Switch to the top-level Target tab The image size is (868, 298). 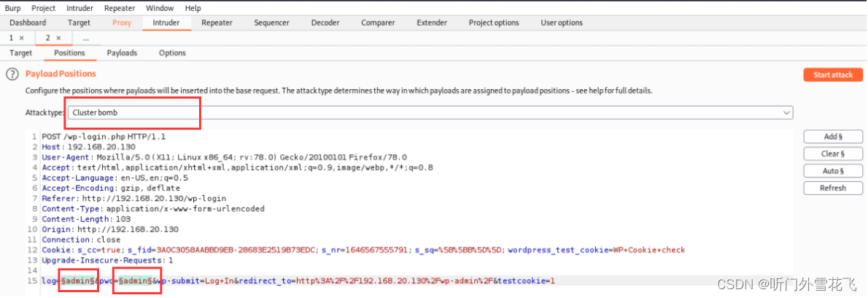[80, 23]
